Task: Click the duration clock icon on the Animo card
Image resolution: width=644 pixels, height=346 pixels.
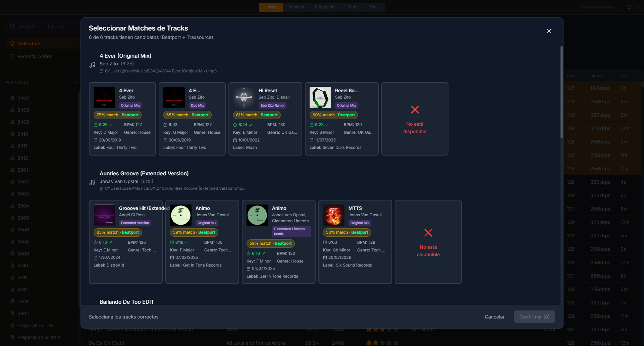Action: click(172, 242)
